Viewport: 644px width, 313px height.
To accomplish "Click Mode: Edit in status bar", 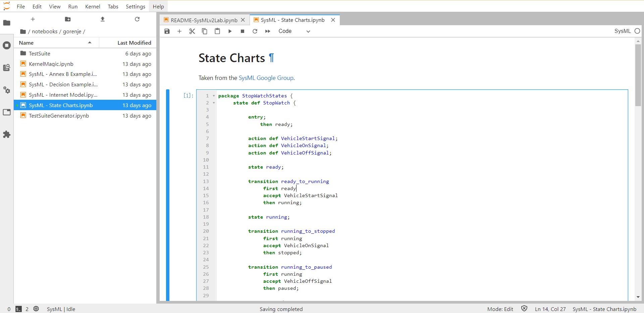I will (500, 309).
